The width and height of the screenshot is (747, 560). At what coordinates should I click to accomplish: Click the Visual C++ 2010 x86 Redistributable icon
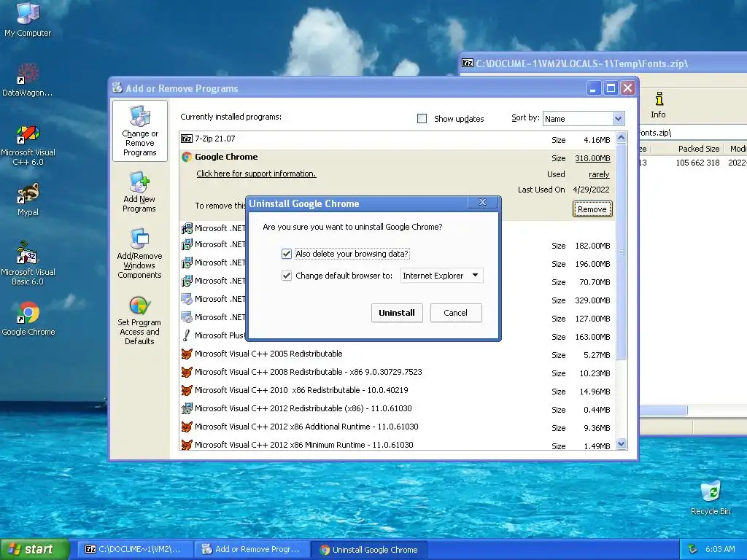click(187, 390)
